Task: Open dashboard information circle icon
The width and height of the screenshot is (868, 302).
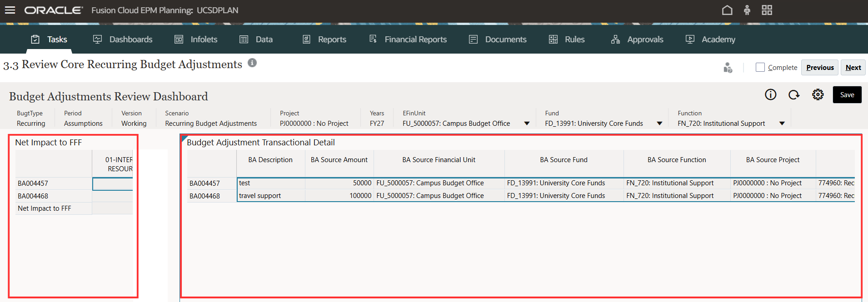Action: (770, 94)
